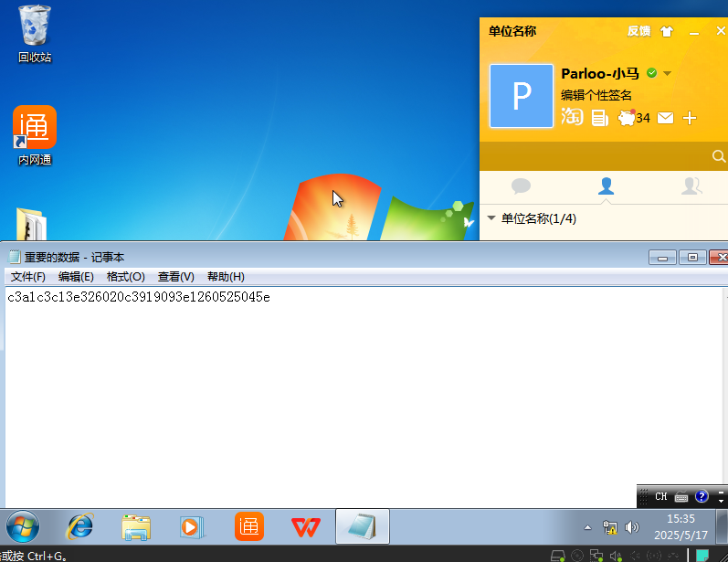
Task: Collapse the 单位名称(1/4) group
Action: coord(491,217)
